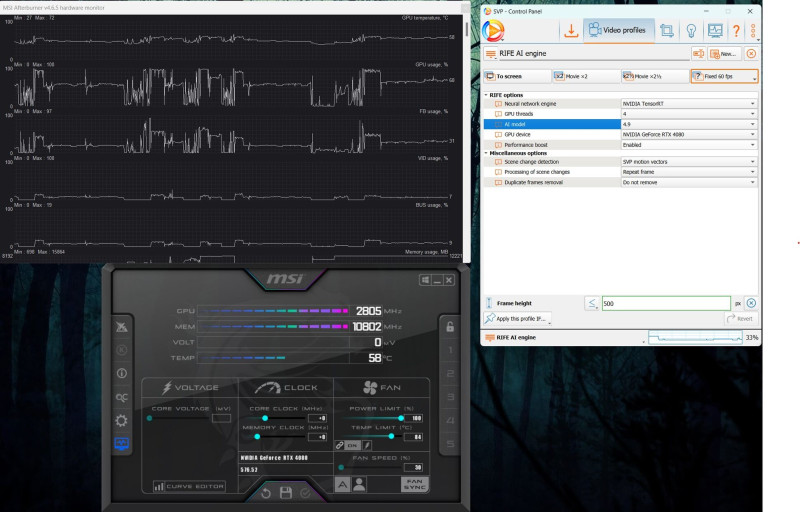The image size is (800, 512).
Task: Open the AI model dropdown showing 4.9
Action: tap(688, 124)
